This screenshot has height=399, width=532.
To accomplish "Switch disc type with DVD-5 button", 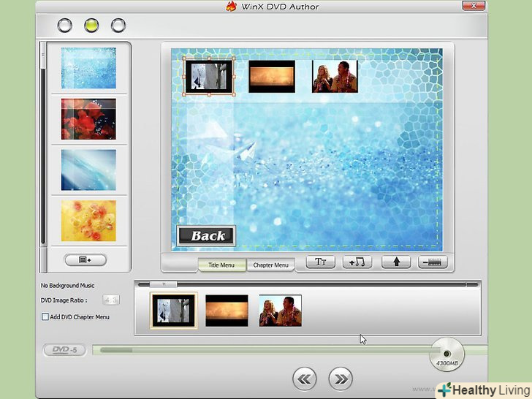I will click(65, 351).
